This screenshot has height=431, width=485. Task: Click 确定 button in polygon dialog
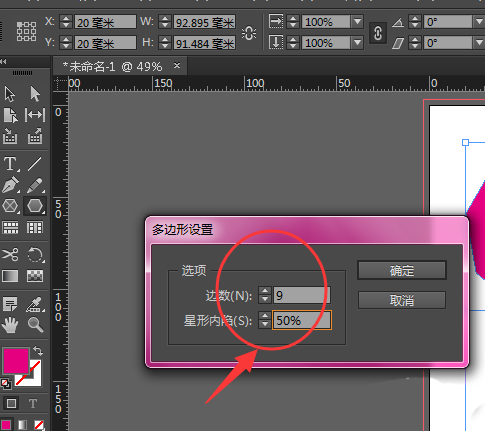[x=402, y=270]
